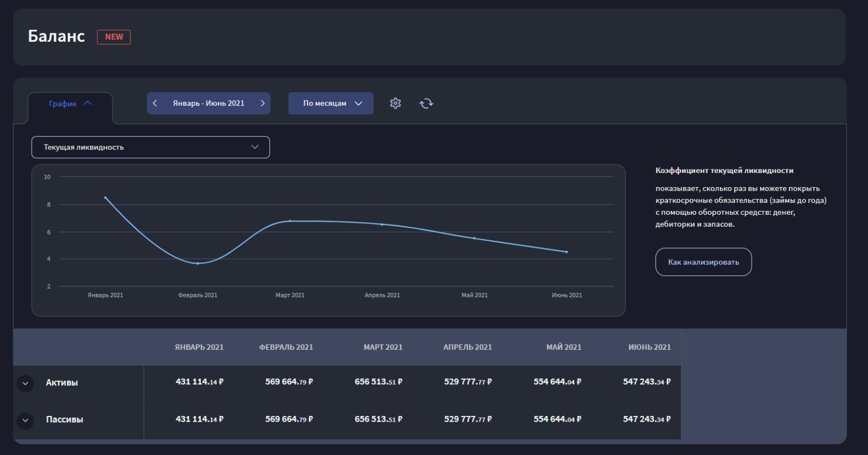Click the МАРТ 2021 column header
Screen dimensions: 868x455
coord(383,347)
